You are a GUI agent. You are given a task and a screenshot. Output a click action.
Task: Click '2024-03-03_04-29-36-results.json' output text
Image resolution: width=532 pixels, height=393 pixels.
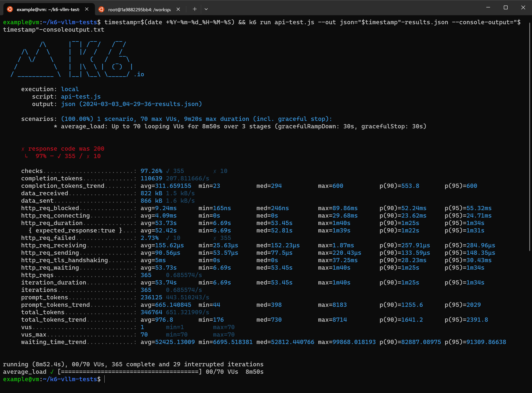click(141, 104)
